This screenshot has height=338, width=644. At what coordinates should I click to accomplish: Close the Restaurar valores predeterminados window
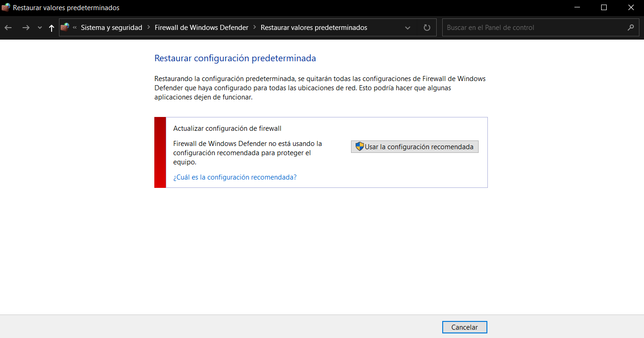pyautogui.click(x=631, y=7)
